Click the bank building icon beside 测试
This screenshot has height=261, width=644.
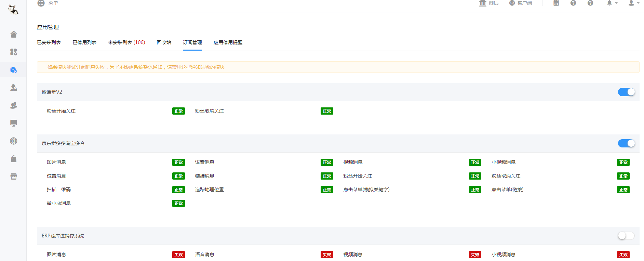point(483,3)
